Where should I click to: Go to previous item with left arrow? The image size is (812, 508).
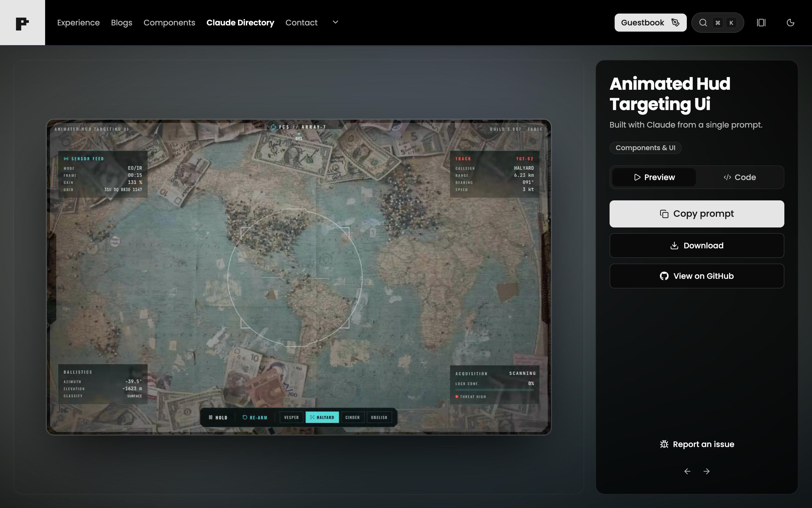[687, 471]
